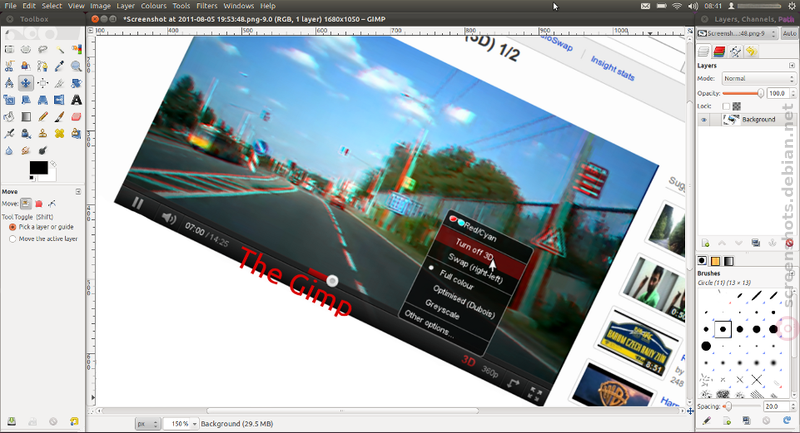Select the Free Select lasso tool
The height and width of the screenshot is (433, 800).
click(42, 49)
